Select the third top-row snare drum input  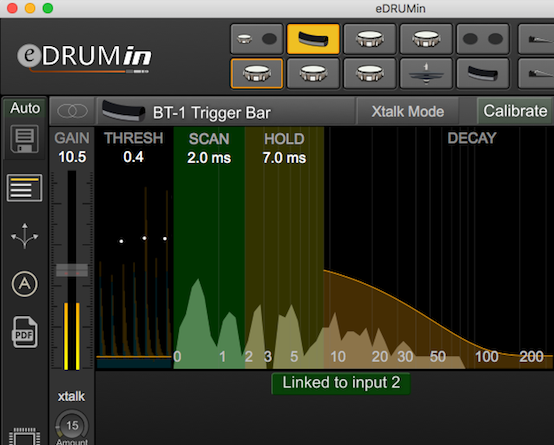(x=370, y=39)
